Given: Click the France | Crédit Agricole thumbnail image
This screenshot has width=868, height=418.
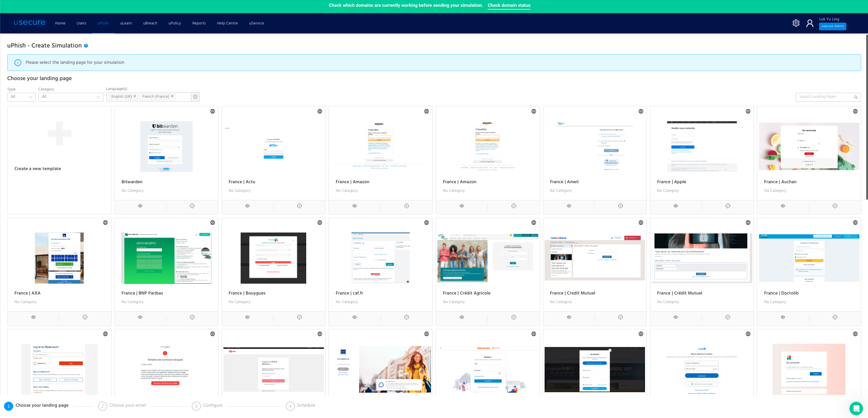Looking at the screenshot, I should [x=488, y=257].
